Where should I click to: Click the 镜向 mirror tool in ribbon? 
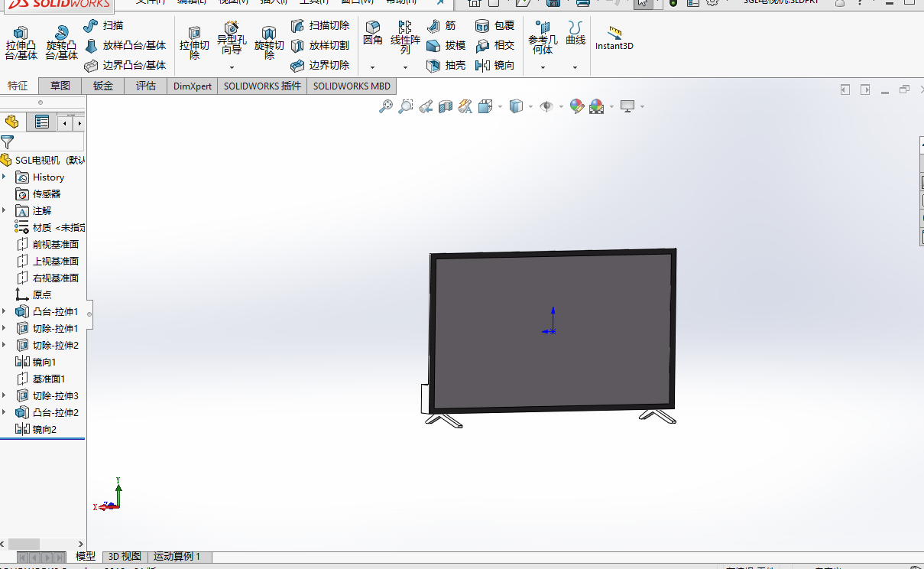(x=494, y=66)
